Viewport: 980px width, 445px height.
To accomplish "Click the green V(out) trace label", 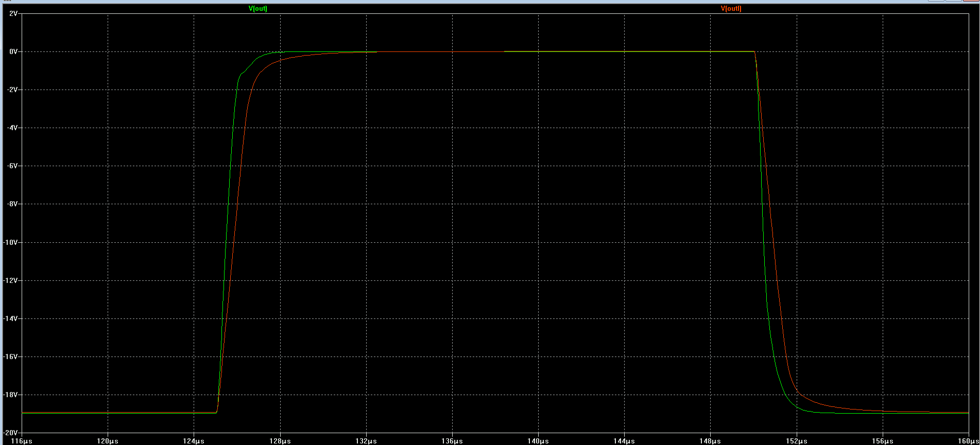I will click(258, 9).
